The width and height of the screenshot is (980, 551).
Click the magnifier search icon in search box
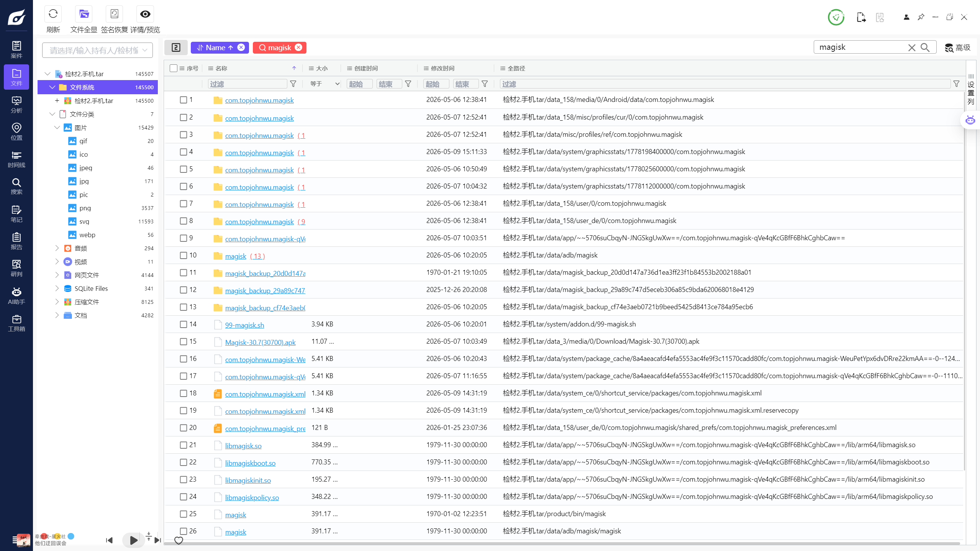pos(925,48)
